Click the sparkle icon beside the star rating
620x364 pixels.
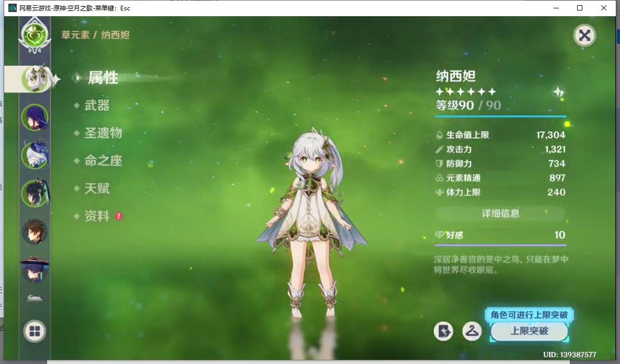pos(559,91)
